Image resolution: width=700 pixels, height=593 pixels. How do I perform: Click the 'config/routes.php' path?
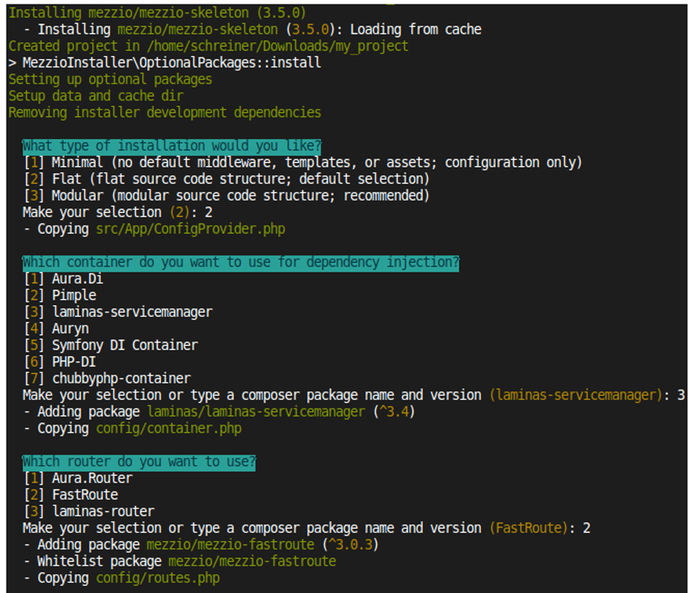click(x=158, y=578)
